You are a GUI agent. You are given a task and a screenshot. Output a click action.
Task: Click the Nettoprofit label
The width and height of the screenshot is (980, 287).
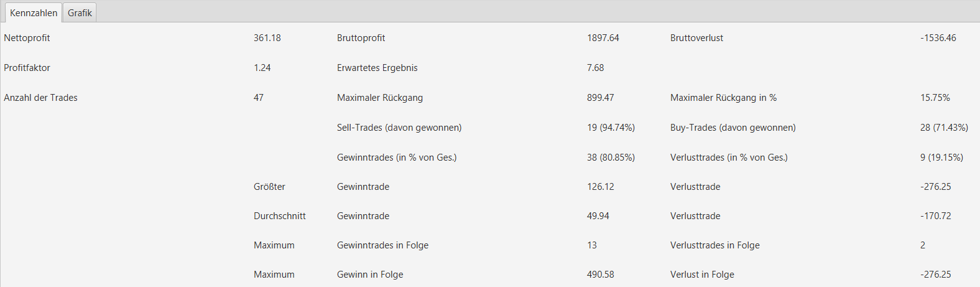[x=27, y=38]
